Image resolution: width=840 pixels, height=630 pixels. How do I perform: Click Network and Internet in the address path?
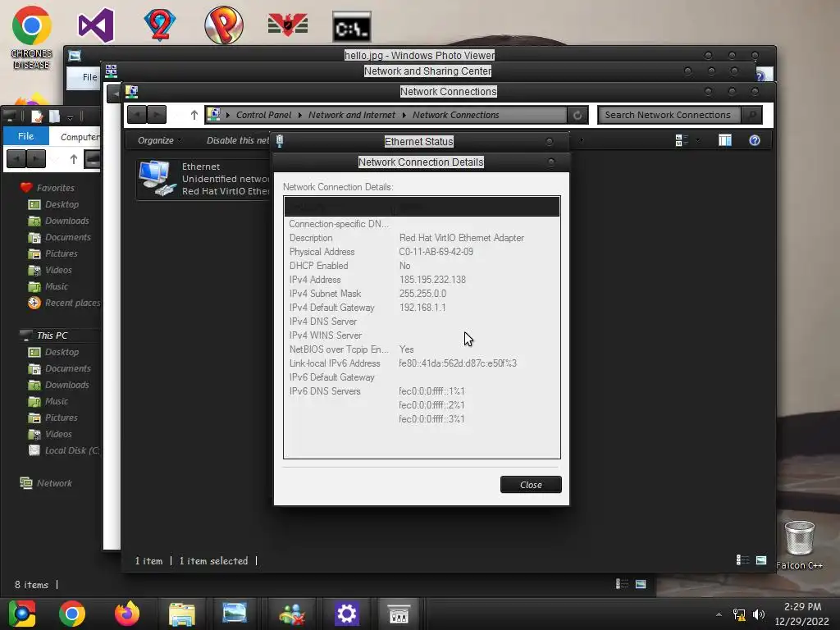tap(351, 115)
